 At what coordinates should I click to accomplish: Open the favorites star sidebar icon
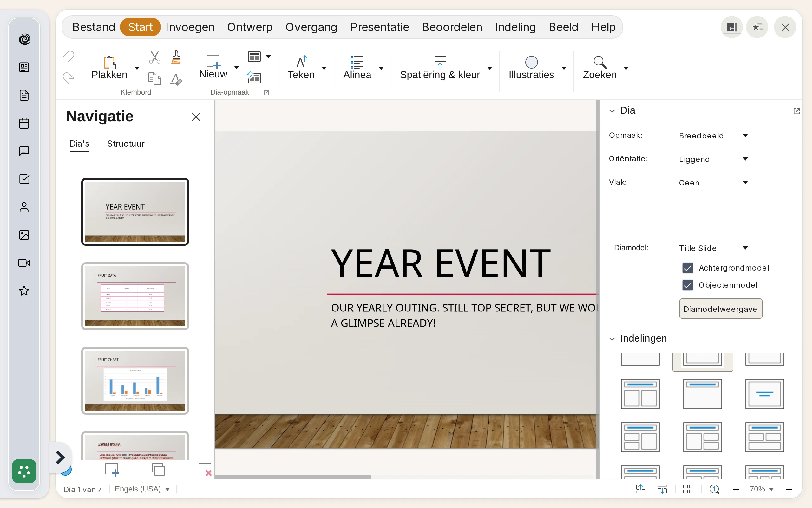[24, 291]
